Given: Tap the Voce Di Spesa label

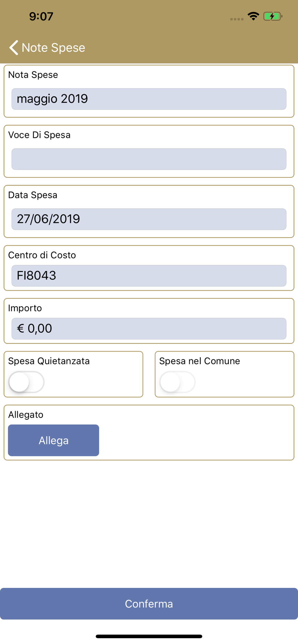Looking at the screenshot, I should 39,135.
